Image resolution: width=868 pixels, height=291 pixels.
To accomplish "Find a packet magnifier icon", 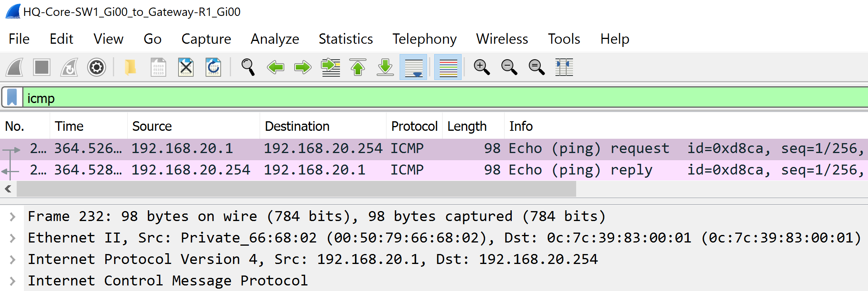I will [x=248, y=67].
